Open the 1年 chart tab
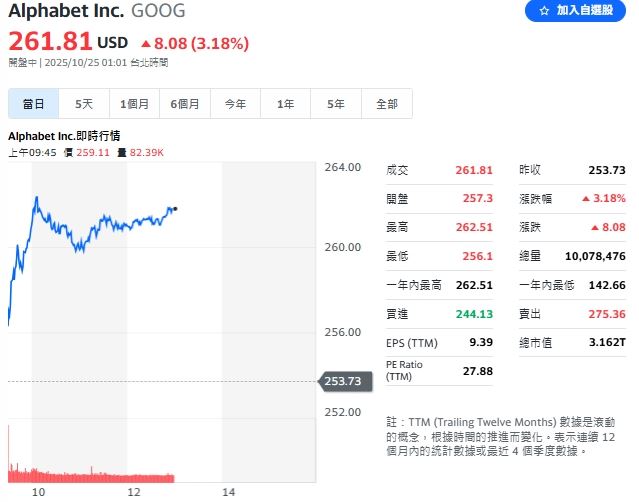The height and width of the screenshot is (502, 639). 286,104
